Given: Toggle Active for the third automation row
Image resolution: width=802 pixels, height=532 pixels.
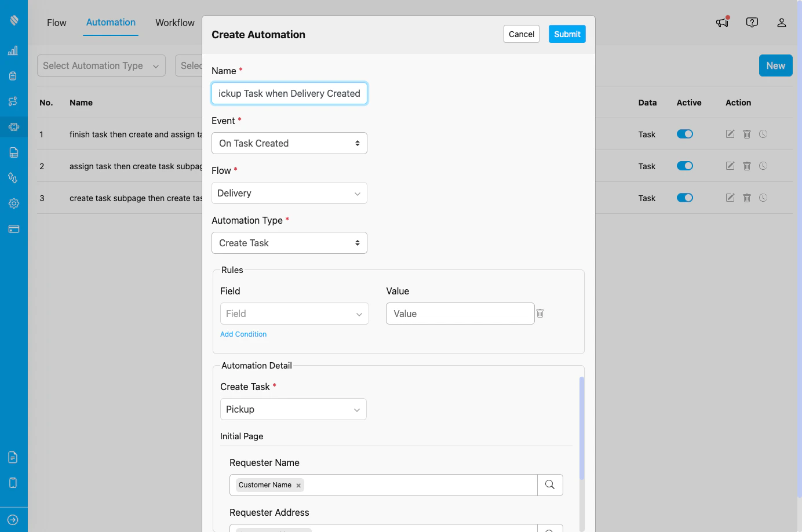Looking at the screenshot, I should pyautogui.click(x=684, y=198).
